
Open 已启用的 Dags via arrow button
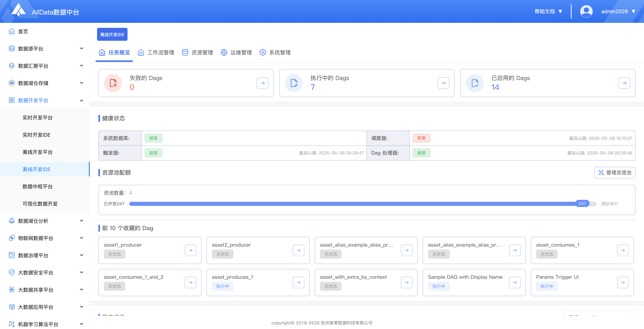(x=624, y=83)
